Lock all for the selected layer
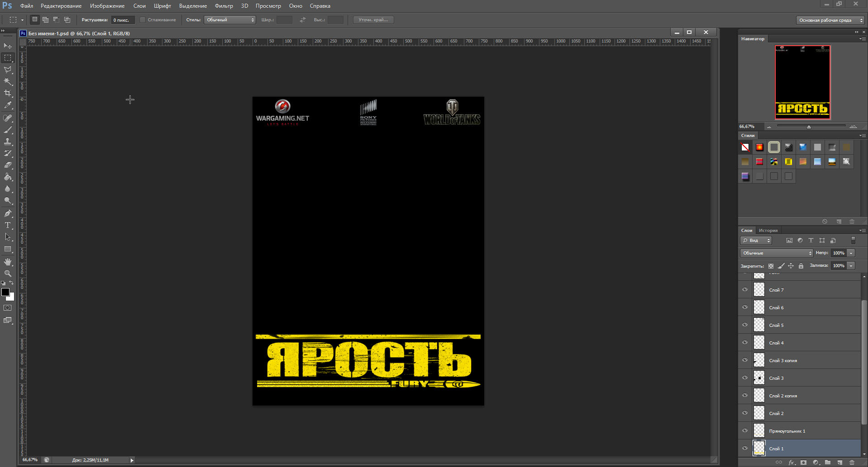Image resolution: width=868 pixels, height=467 pixels. click(x=801, y=266)
